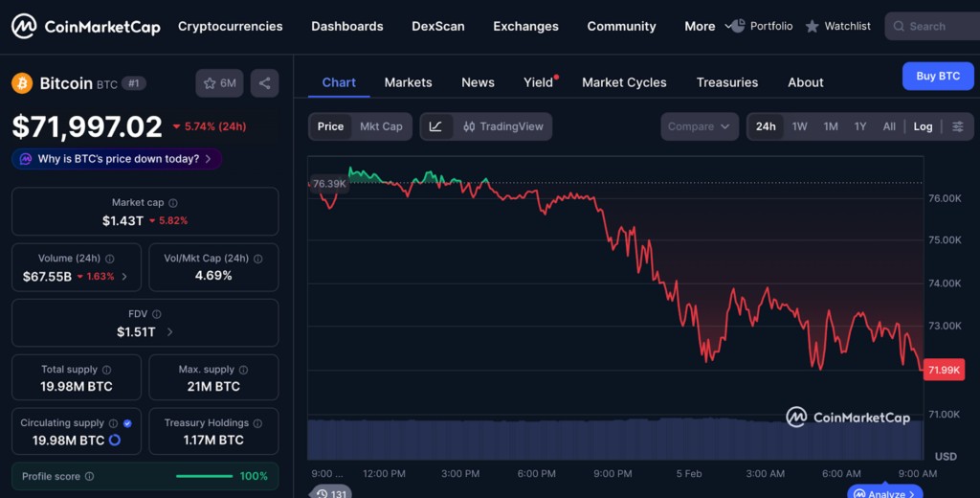980x498 pixels.
Task: Open Exchanges navigation menu
Action: [x=525, y=26]
